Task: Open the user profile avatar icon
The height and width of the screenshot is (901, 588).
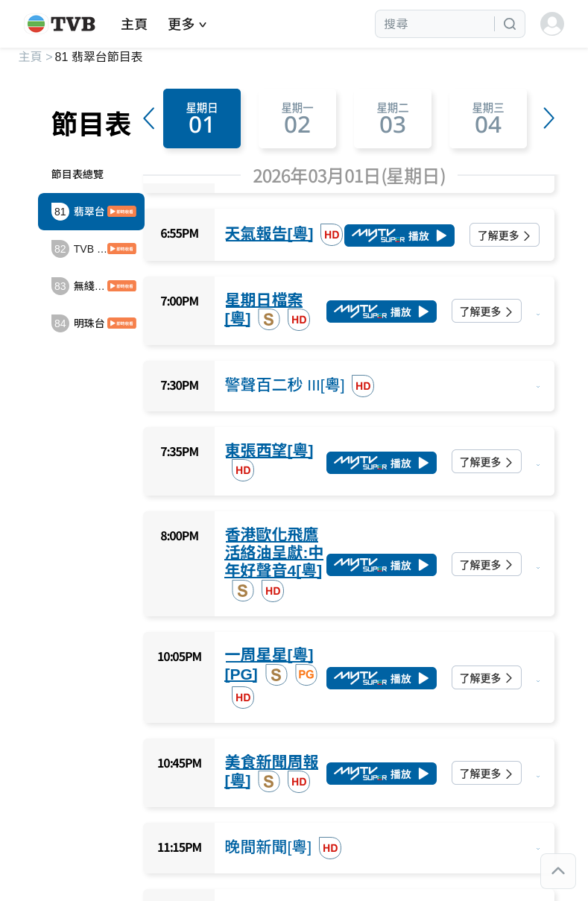Action: [x=551, y=24]
